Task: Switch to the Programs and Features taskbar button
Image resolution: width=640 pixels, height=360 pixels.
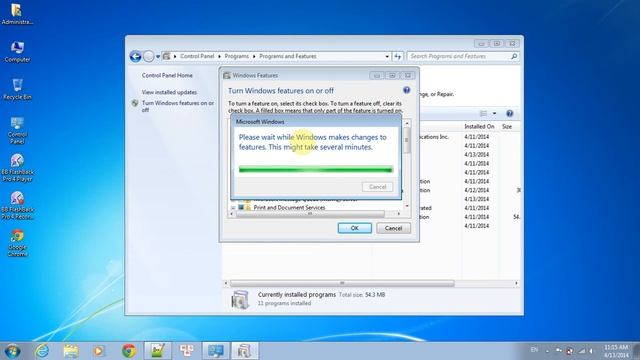Action: pos(245,351)
